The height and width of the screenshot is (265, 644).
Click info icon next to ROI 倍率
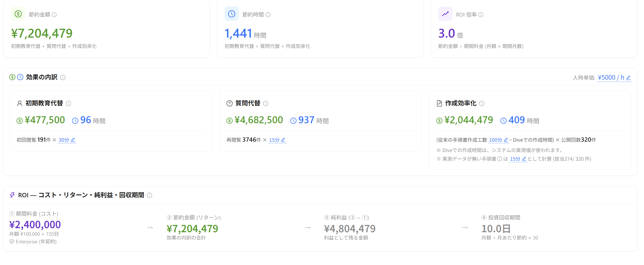(x=481, y=15)
